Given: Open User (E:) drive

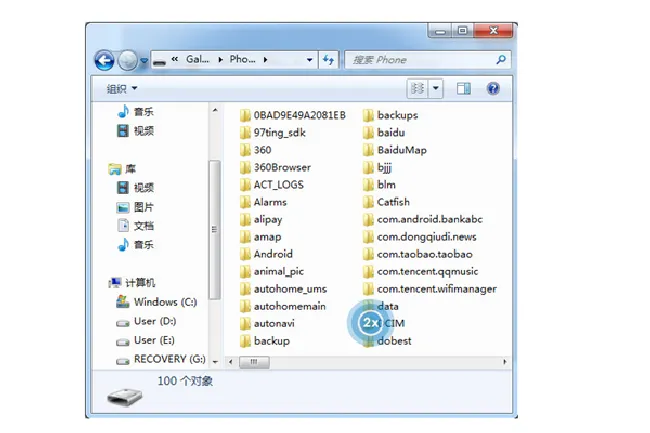Looking at the screenshot, I should (145, 341).
